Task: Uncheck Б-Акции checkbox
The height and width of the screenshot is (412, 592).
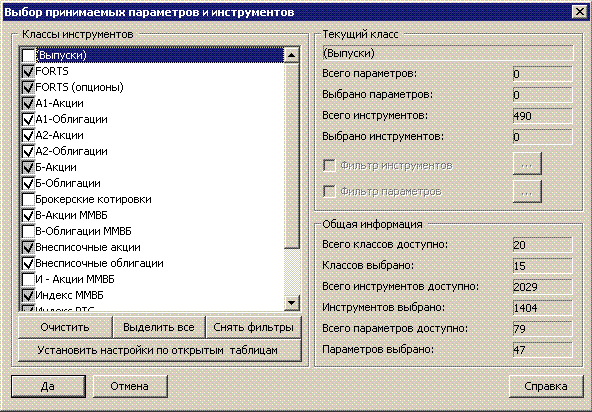Action: click(x=28, y=168)
